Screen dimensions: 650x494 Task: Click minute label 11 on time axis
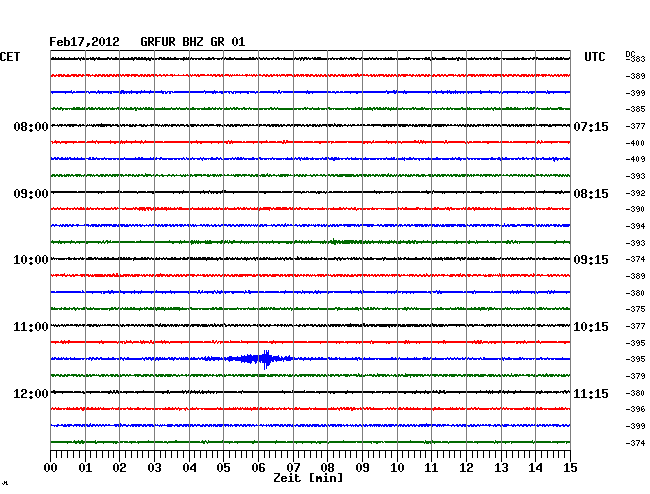431,468
